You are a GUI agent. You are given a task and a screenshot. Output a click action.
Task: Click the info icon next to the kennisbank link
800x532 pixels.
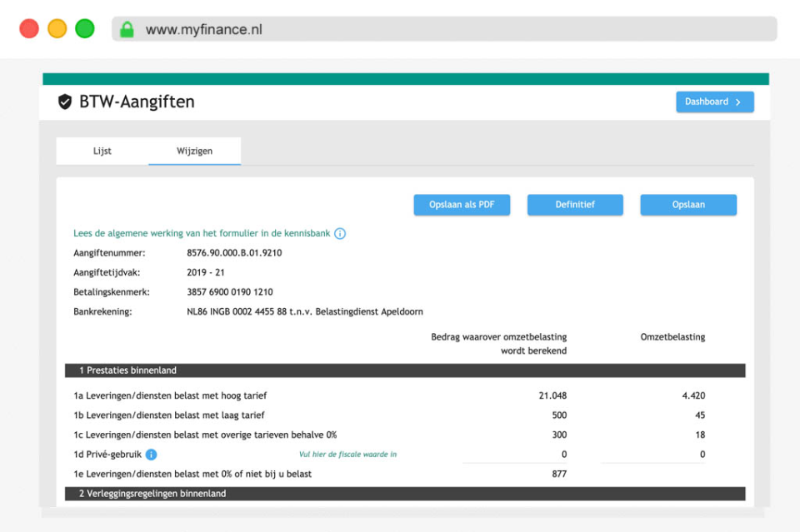pyautogui.click(x=339, y=234)
